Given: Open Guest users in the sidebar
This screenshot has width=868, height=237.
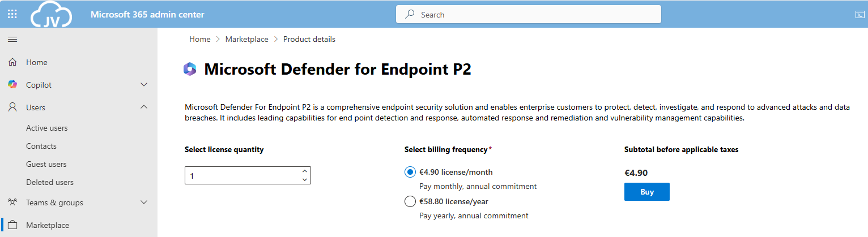Looking at the screenshot, I should (x=46, y=164).
